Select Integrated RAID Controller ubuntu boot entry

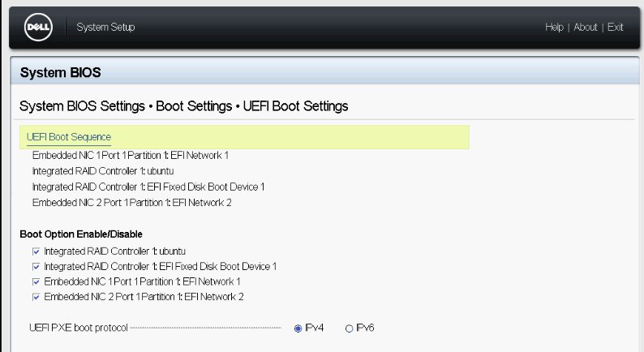click(103, 171)
